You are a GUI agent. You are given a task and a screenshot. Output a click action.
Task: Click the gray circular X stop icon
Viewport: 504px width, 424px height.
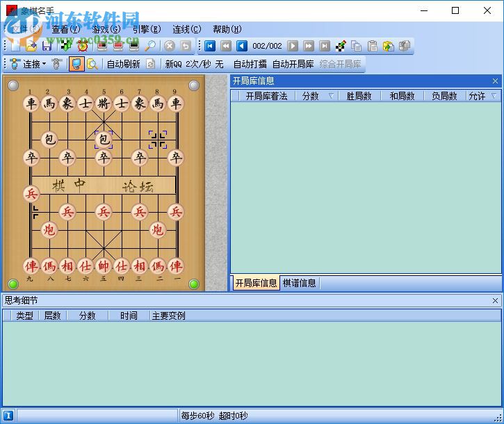(170, 46)
